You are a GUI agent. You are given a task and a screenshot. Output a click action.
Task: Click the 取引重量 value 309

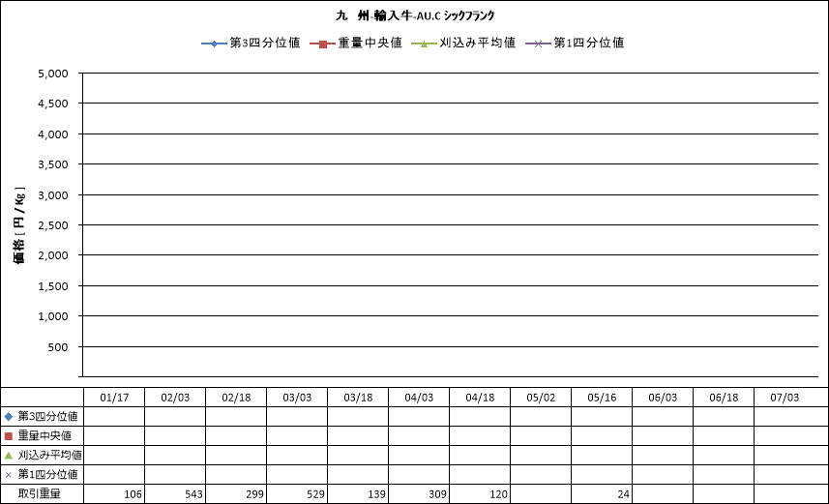[x=438, y=494]
